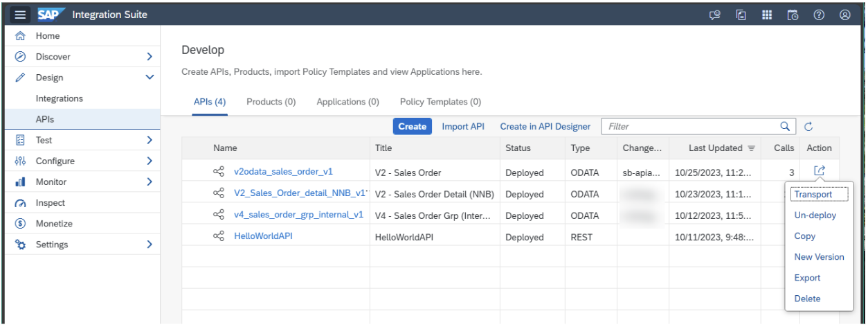Click API icon beside V2_Sales_Order_detail_NNB_v1
868x327 pixels.
pos(219,193)
